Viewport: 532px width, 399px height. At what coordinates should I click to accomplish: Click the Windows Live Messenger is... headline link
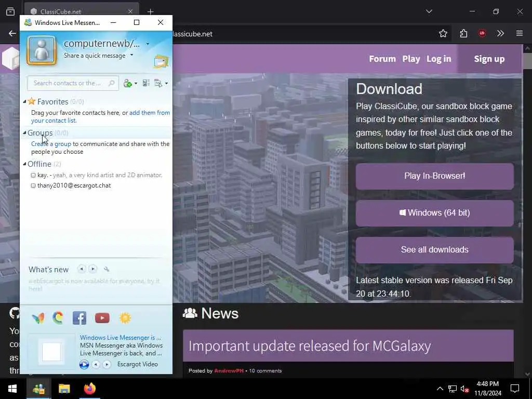(121, 338)
